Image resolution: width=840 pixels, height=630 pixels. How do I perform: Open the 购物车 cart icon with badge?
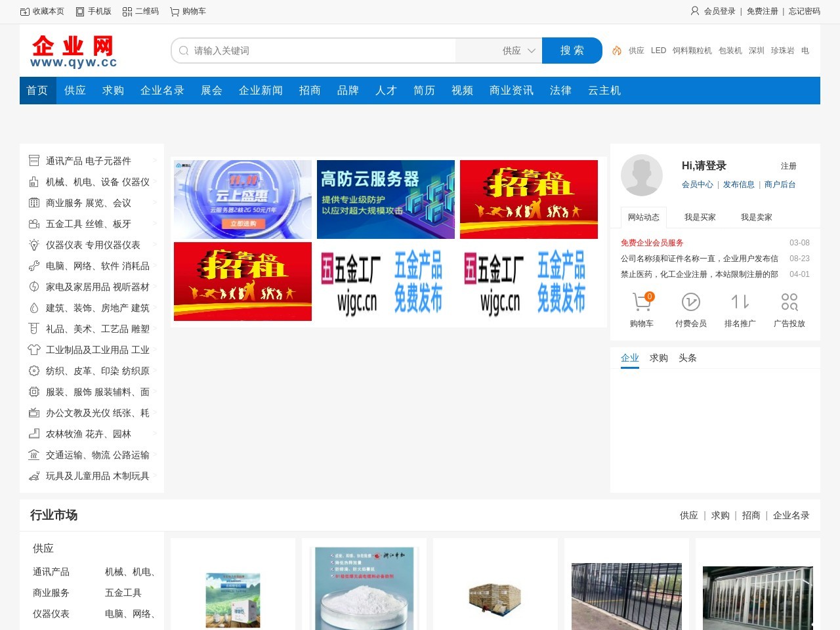642,301
